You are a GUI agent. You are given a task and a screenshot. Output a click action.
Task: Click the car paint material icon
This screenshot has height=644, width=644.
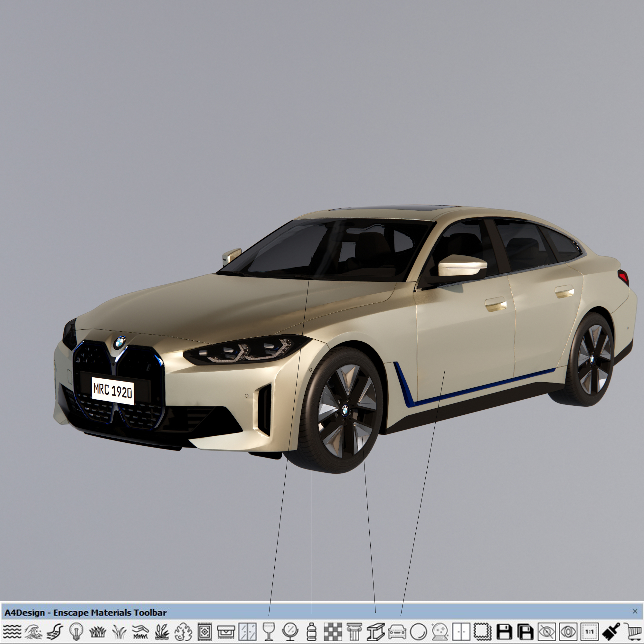(x=397, y=631)
